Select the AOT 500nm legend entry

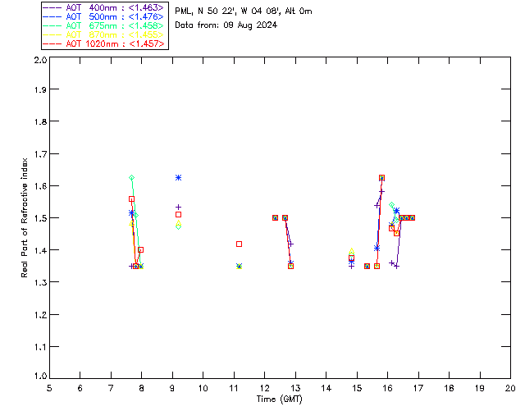click(104, 16)
